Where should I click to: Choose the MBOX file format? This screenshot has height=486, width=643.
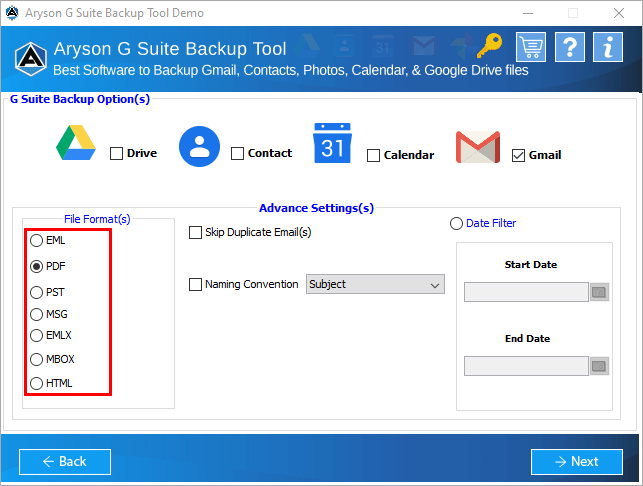[x=36, y=359]
